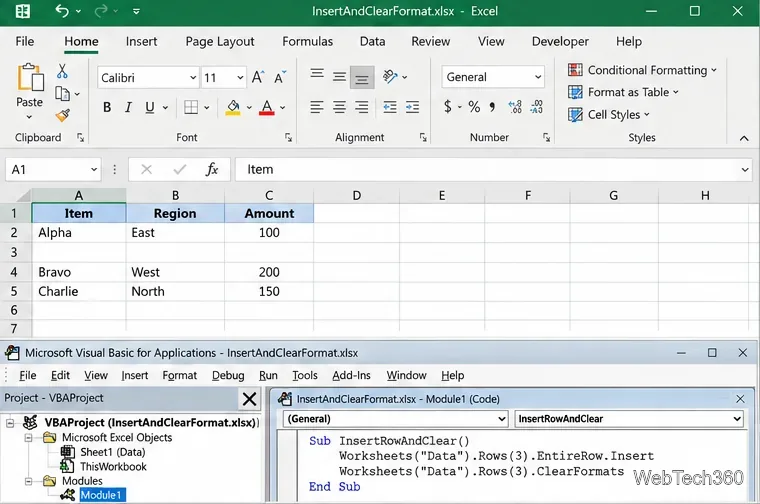Collapse the Modules folder node

(29, 481)
